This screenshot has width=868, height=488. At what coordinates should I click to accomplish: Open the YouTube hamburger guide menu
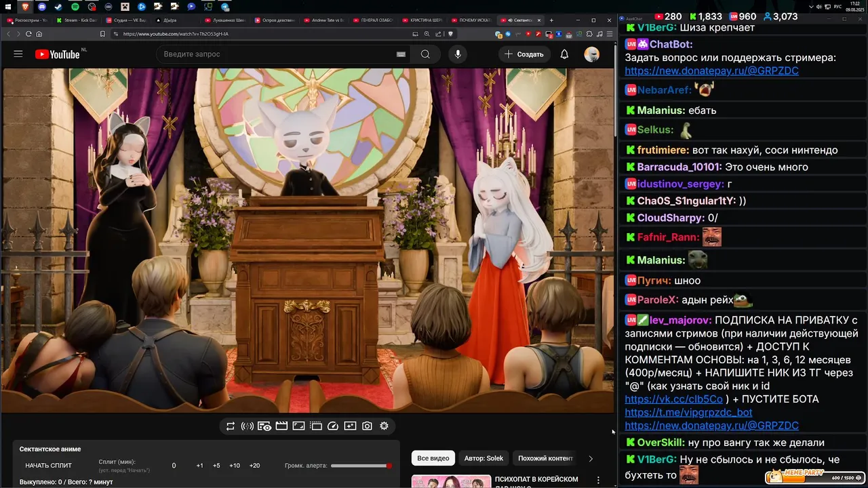click(18, 54)
